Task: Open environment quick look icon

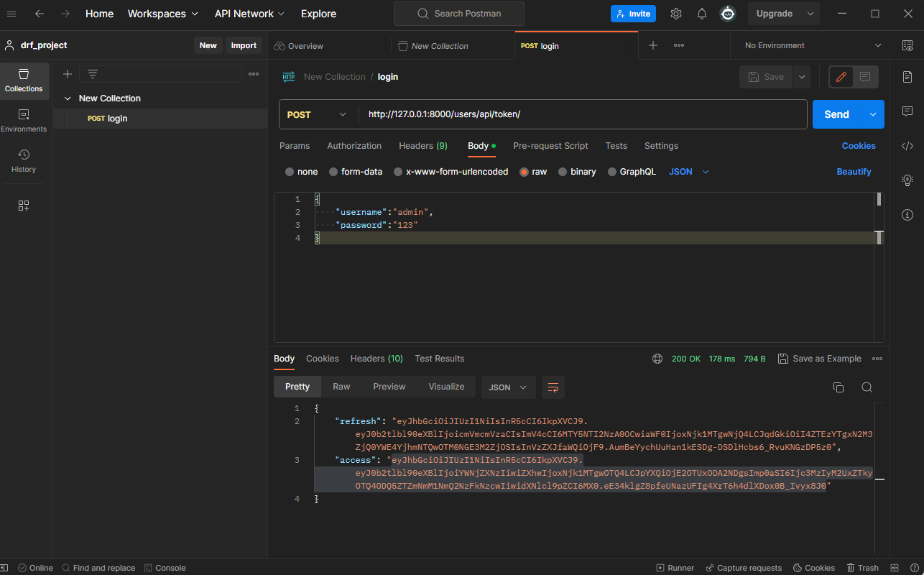Action: 907,45
